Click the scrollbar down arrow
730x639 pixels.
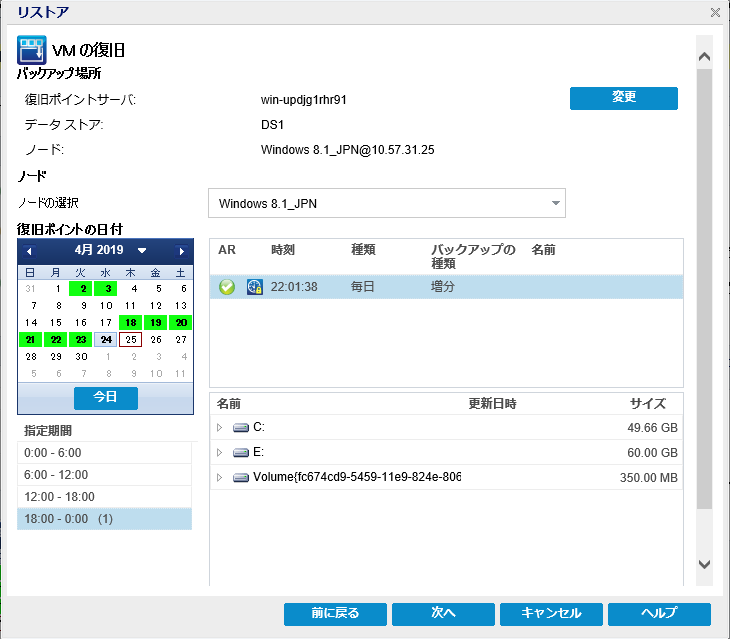point(704,564)
